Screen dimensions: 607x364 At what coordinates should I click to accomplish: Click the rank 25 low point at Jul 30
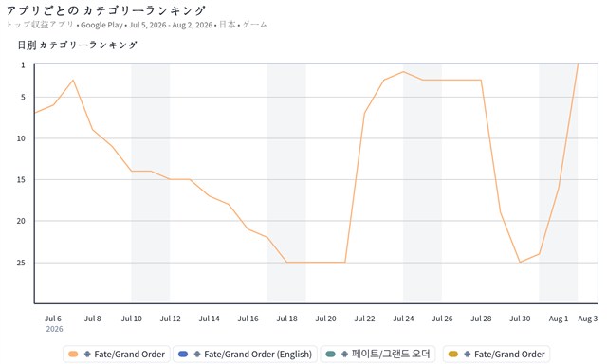tap(520, 263)
